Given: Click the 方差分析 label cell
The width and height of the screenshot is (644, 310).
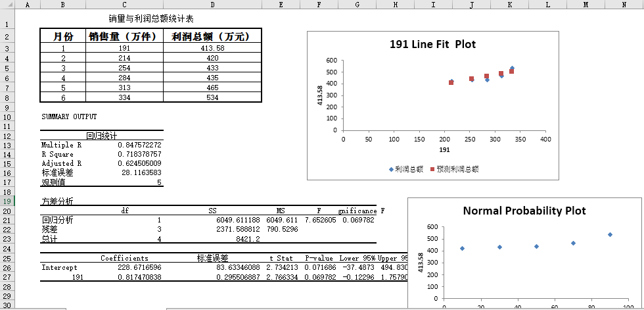Looking at the screenshot, I should point(58,201).
